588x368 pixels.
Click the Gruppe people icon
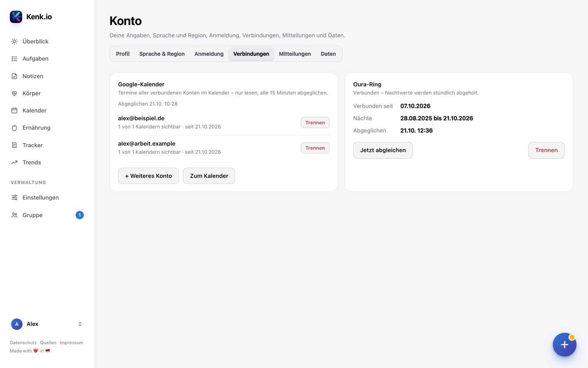tap(14, 215)
